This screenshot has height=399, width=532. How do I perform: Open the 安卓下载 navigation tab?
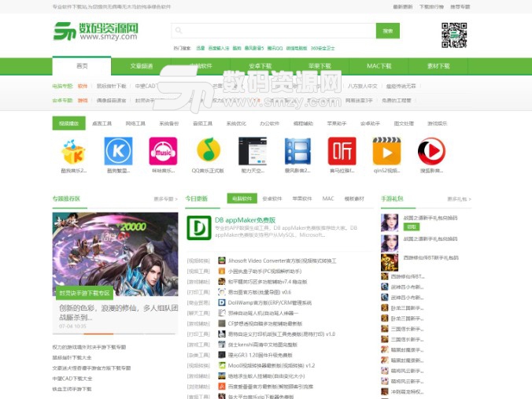pos(260,66)
